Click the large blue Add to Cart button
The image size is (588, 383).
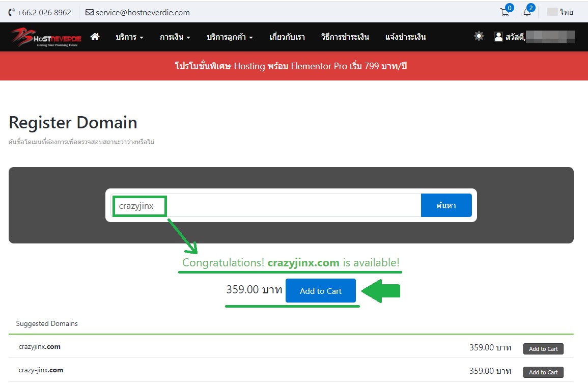coord(320,291)
